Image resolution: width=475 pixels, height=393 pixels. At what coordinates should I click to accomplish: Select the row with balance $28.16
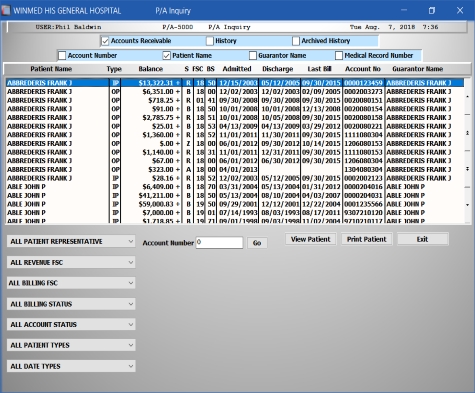[x=235, y=178]
